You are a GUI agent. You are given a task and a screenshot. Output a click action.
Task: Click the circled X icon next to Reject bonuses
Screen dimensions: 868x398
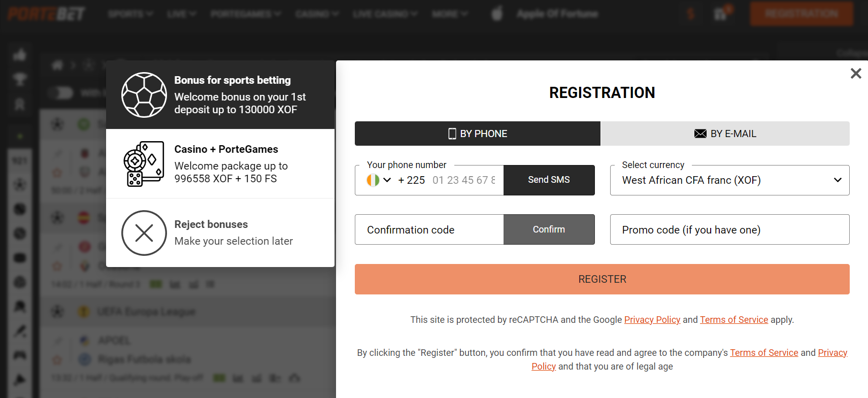point(144,233)
